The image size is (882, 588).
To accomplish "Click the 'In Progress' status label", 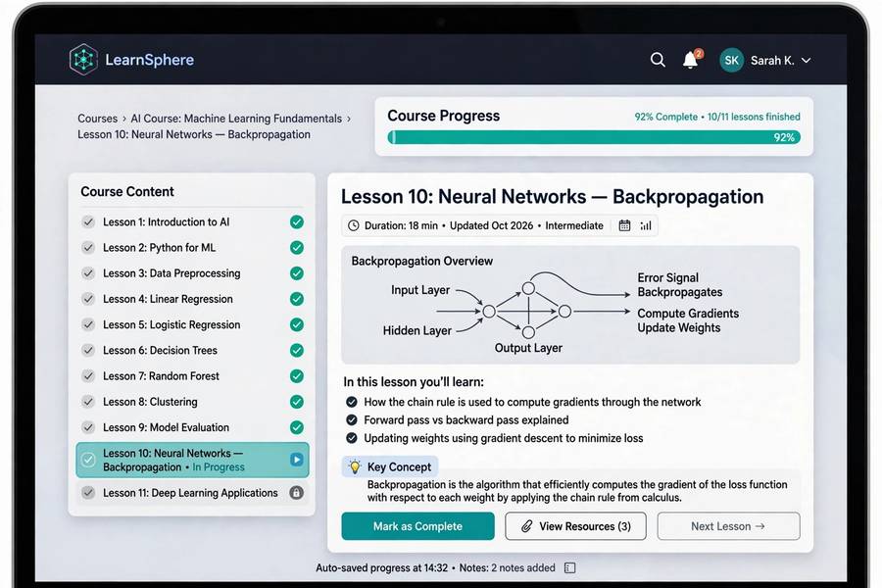I will tap(219, 467).
